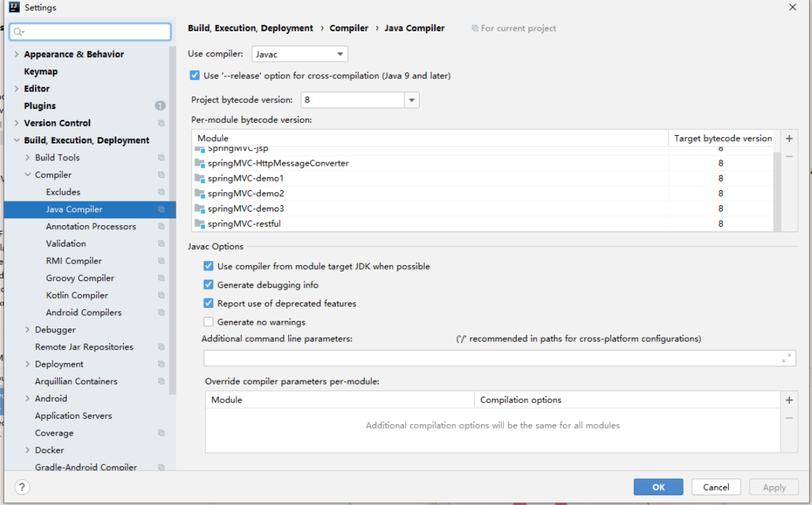Toggle '--release' option for cross-compilation
The image size is (812, 505).
(x=195, y=76)
